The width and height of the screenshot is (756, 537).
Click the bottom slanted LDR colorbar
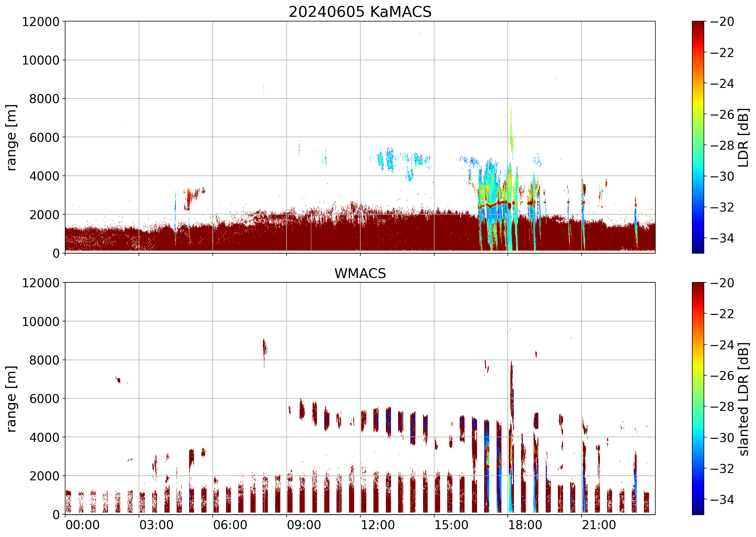698,398
